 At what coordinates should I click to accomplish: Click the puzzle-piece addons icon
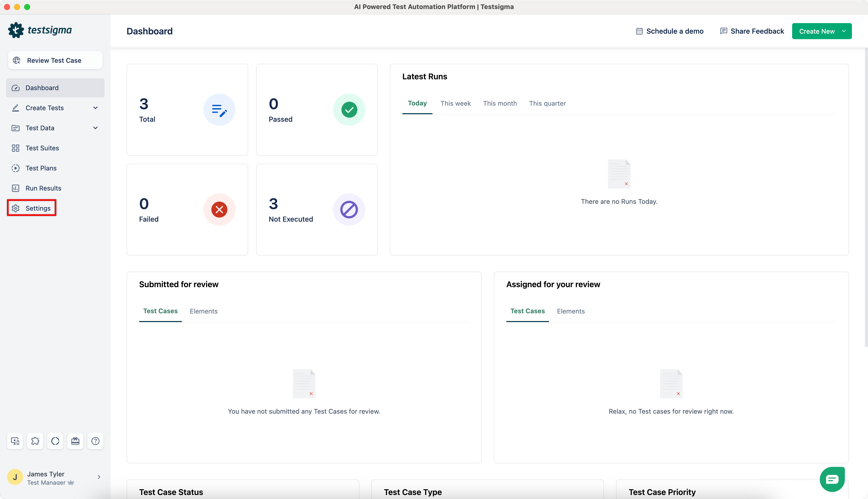tap(35, 441)
